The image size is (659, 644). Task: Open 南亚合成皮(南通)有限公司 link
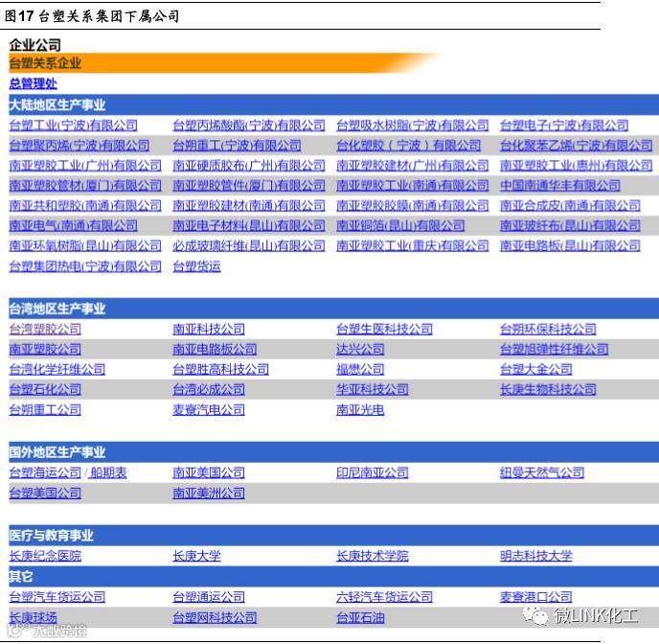(x=570, y=205)
